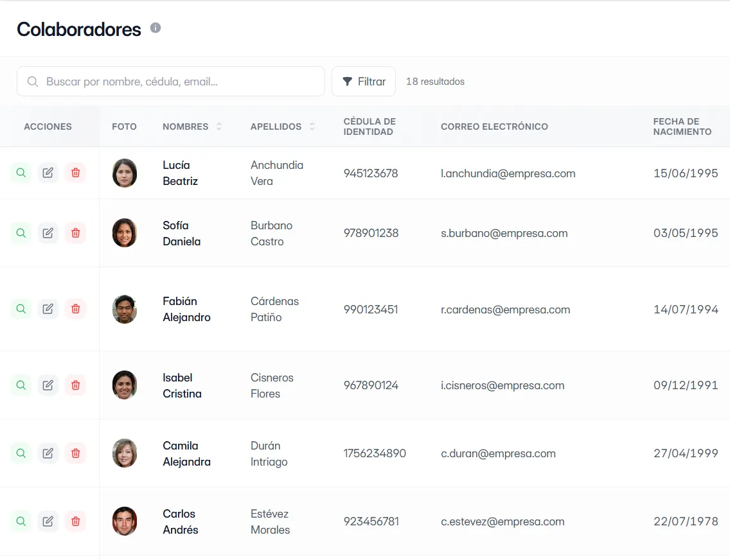Edit the Camila Alejandra record
The image size is (730, 560).
[48, 453]
